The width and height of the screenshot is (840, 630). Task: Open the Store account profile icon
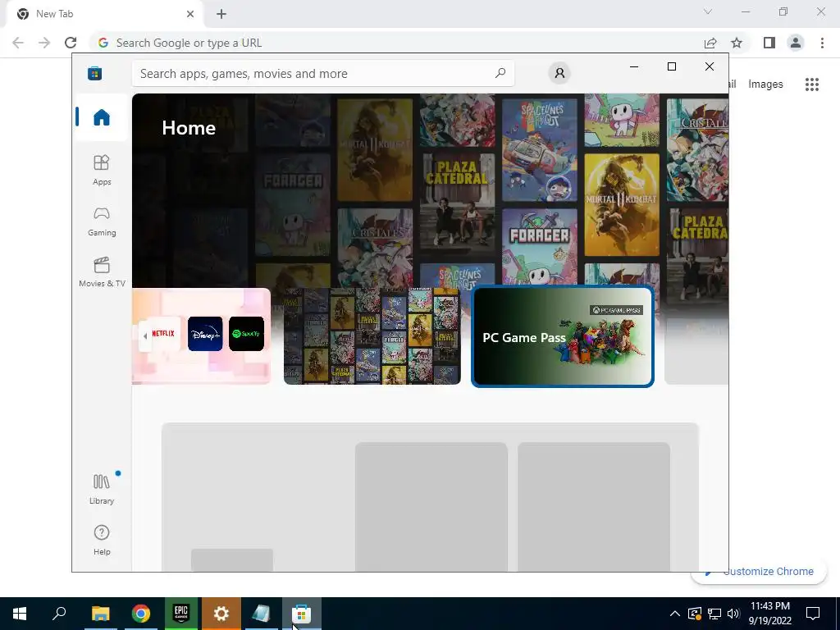coord(559,73)
